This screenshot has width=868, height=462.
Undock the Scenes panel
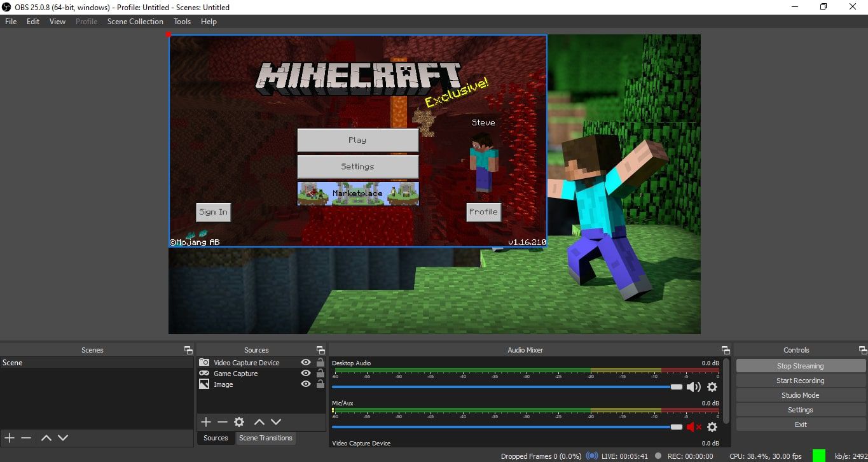(188, 350)
